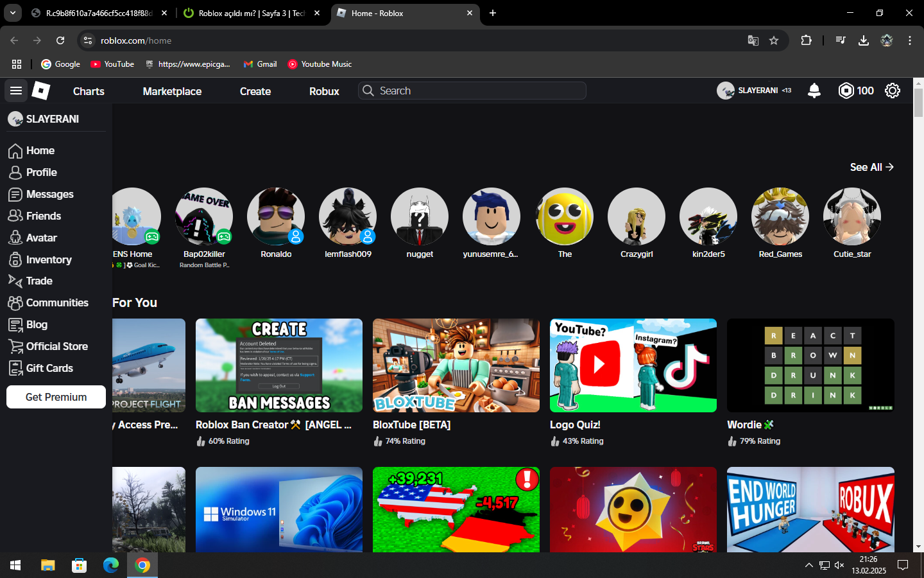
Task: Open the Windows 11 Simulator game thumbnail
Action: (x=279, y=509)
